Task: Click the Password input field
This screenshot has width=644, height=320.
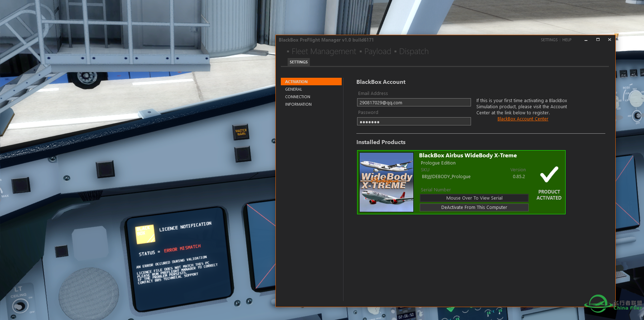Action: coord(414,121)
